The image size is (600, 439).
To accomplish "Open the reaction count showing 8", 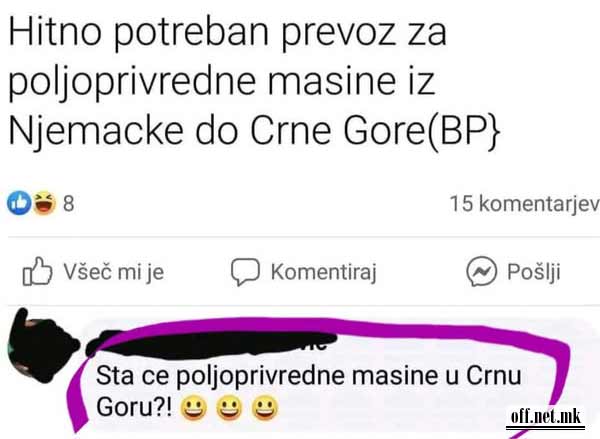I will point(68,204).
